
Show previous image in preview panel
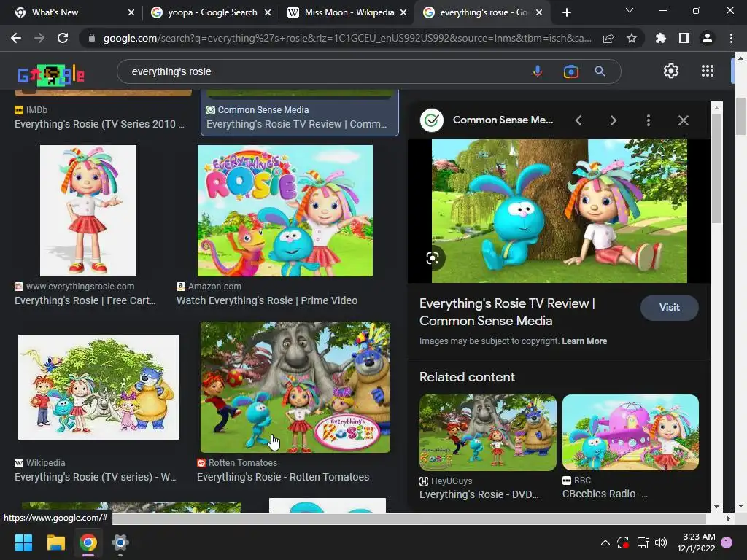pyautogui.click(x=578, y=120)
